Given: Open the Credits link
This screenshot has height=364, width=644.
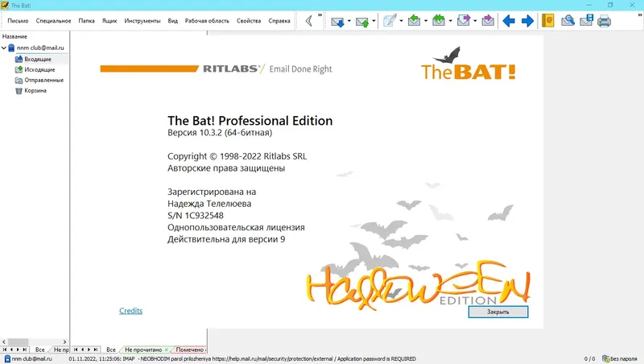Looking at the screenshot, I should (130, 311).
